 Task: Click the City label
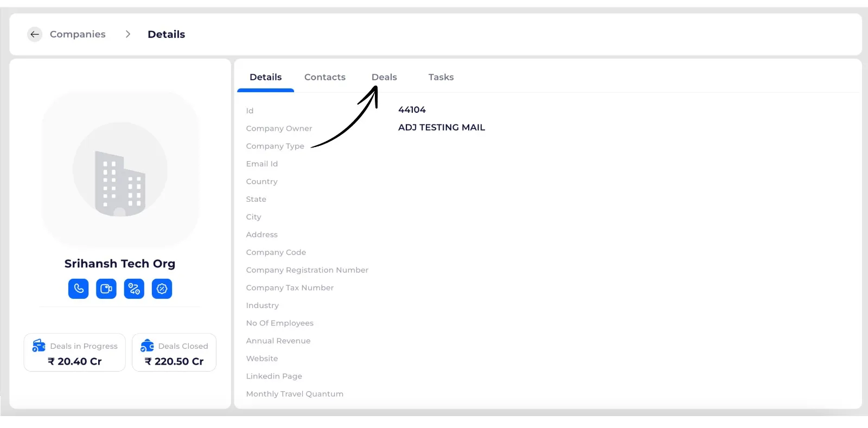(253, 217)
